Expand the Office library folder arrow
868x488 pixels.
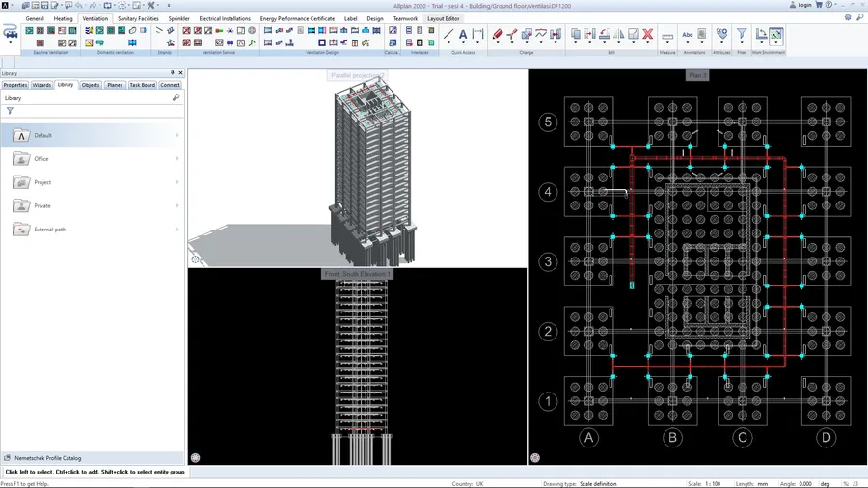coord(177,159)
